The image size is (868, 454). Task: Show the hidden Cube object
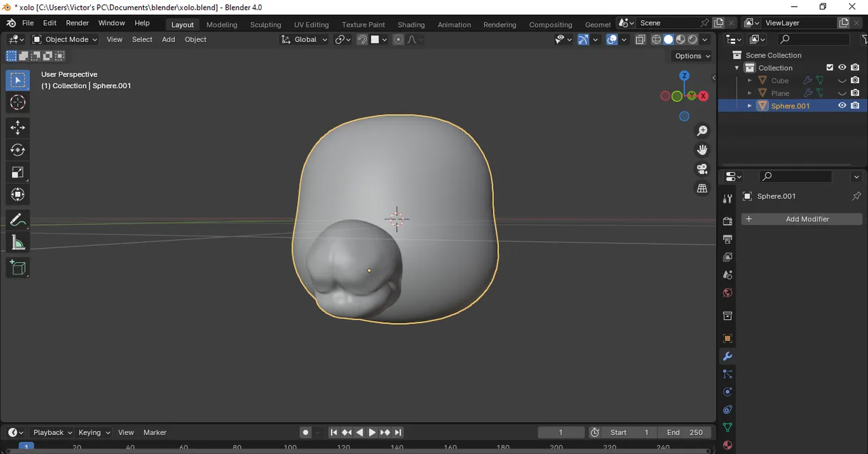click(x=842, y=81)
